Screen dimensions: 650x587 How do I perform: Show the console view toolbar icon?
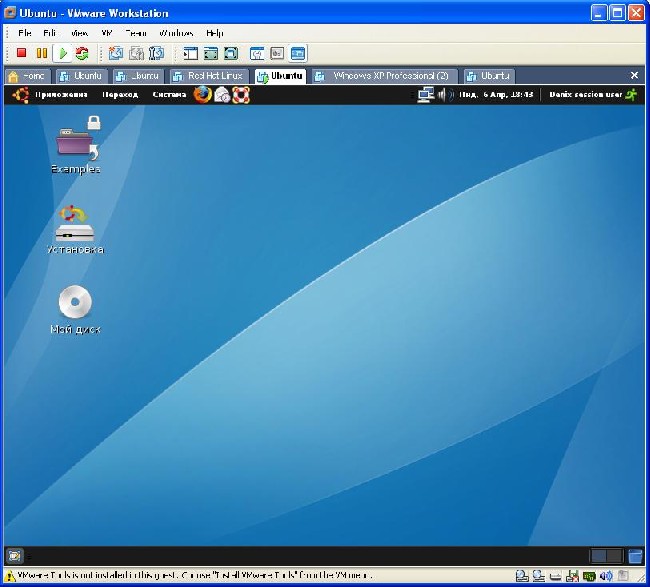pos(298,53)
